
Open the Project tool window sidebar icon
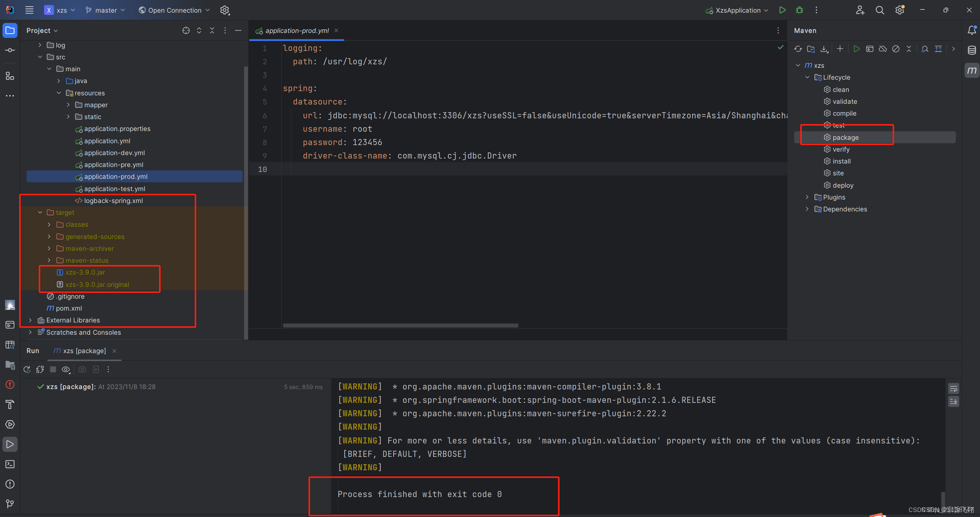[10, 30]
